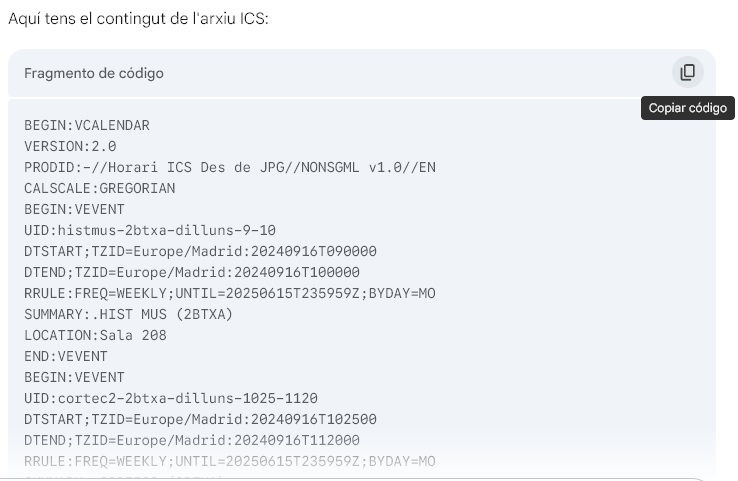Viewport: 738px width, 481px height.
Task: Click the UID:histmus-2btxa-dilluns-9-10 line
Action: click(150, 230)
